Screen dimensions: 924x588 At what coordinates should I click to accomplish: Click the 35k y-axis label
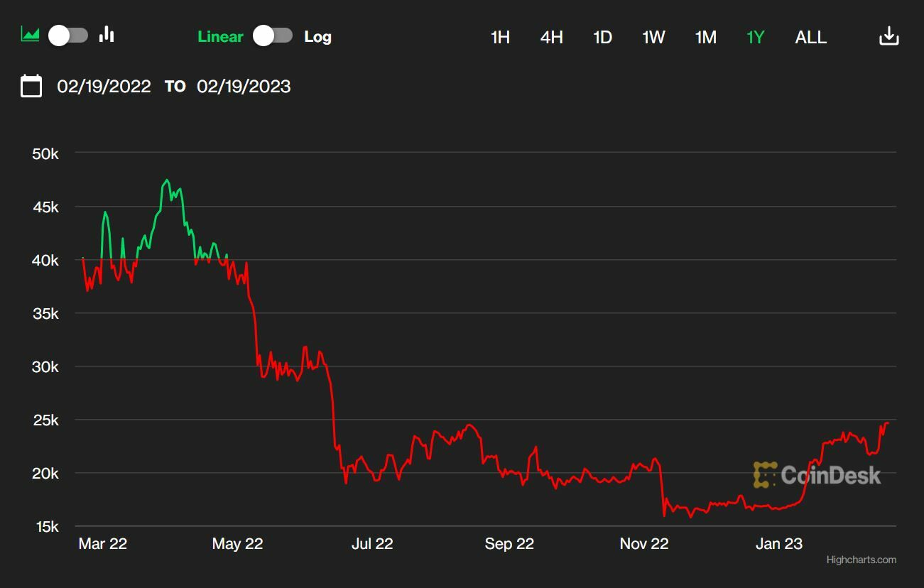tap(45, 313)
